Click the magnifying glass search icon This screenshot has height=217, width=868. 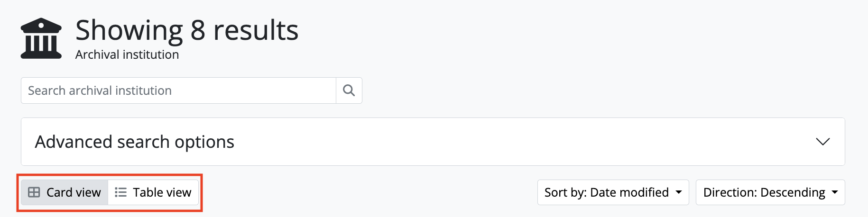tap(349, 90)
